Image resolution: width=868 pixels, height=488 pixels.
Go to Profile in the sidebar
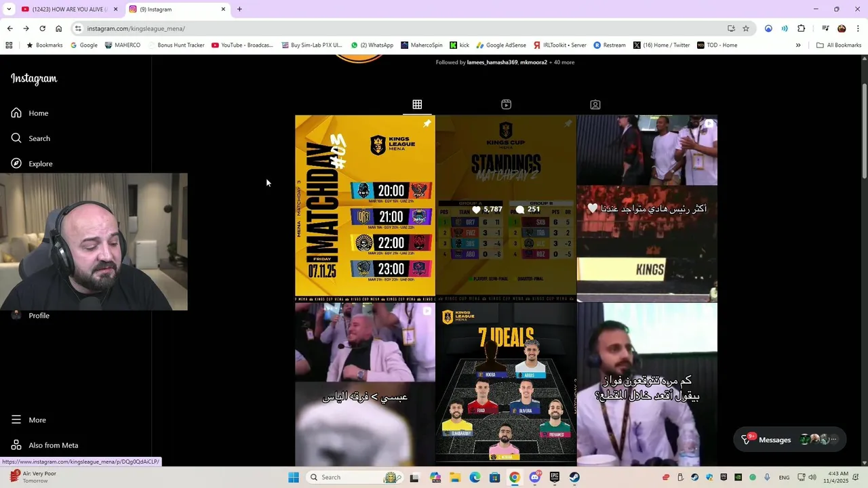coord(31,316)
